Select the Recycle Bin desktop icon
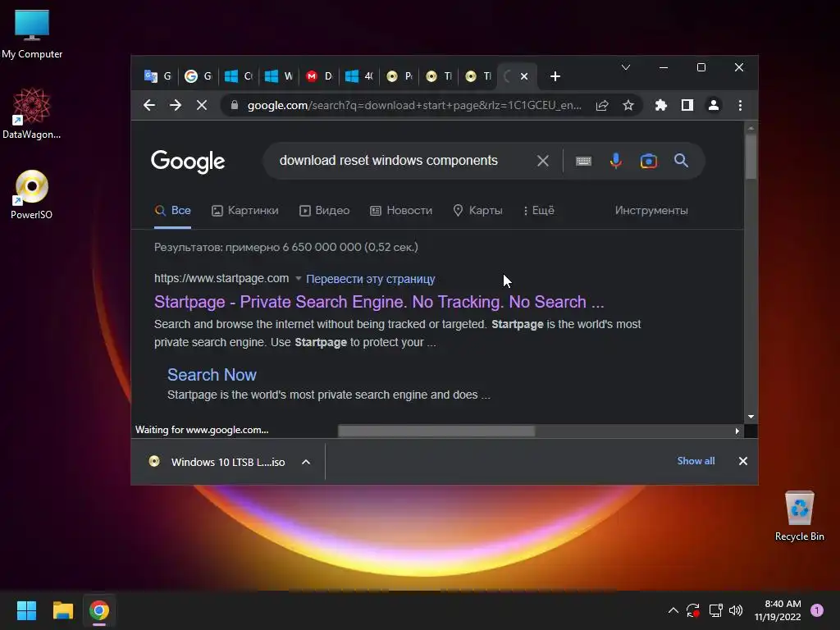840x630 pixels. coord(799,516)
